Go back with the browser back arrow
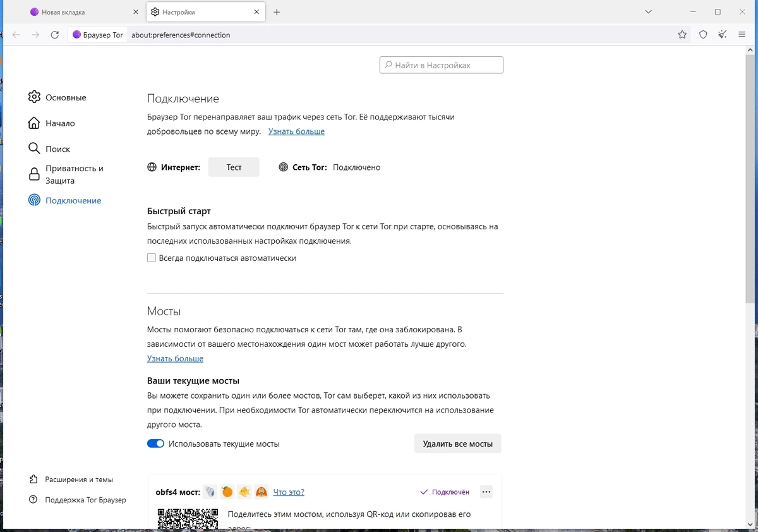The image size is (758, 532). 16,35
